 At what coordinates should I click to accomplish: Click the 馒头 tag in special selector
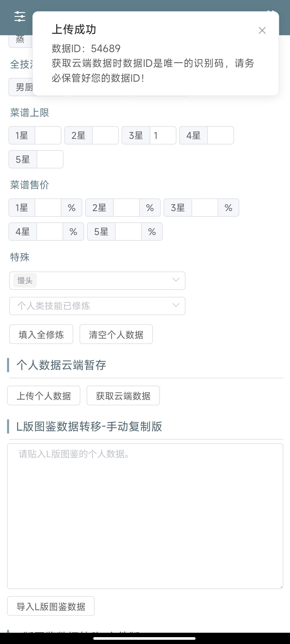[25, 280]
